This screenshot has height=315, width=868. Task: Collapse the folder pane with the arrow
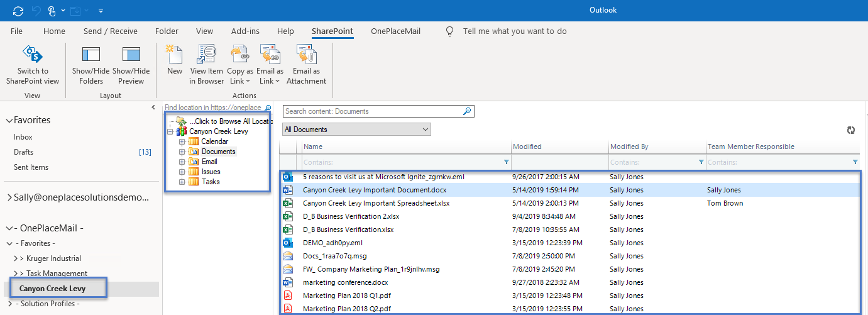[x=154, y=108]
